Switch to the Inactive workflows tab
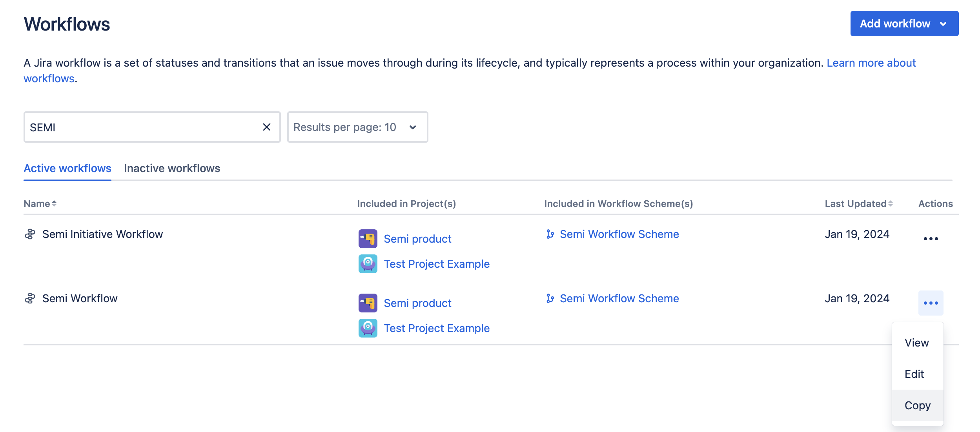 [x=172, y=169]
